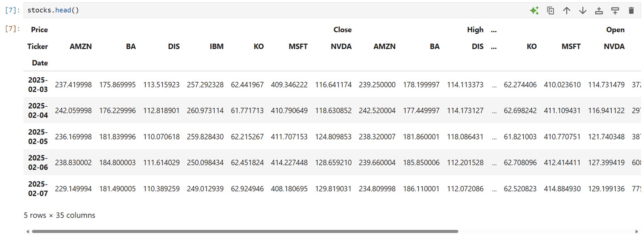
Task: Select the Open column group header
Action: [615, 29]
